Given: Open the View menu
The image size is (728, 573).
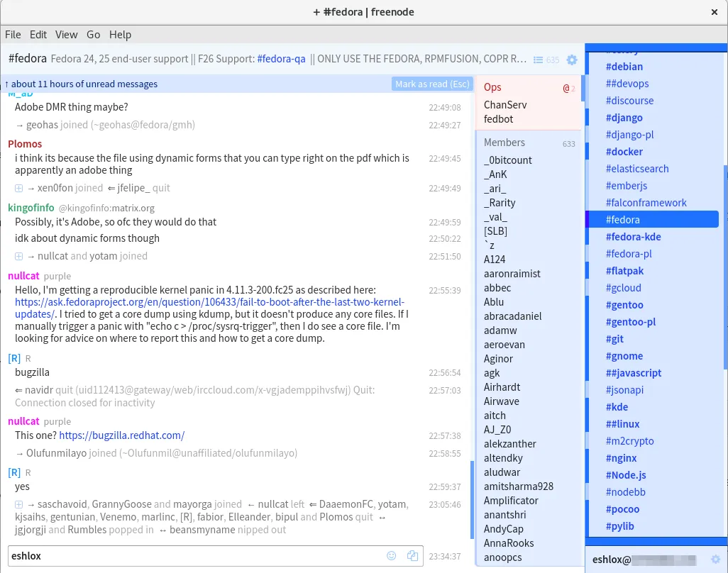Looking at the screenshot, I should tap(67, 34).
